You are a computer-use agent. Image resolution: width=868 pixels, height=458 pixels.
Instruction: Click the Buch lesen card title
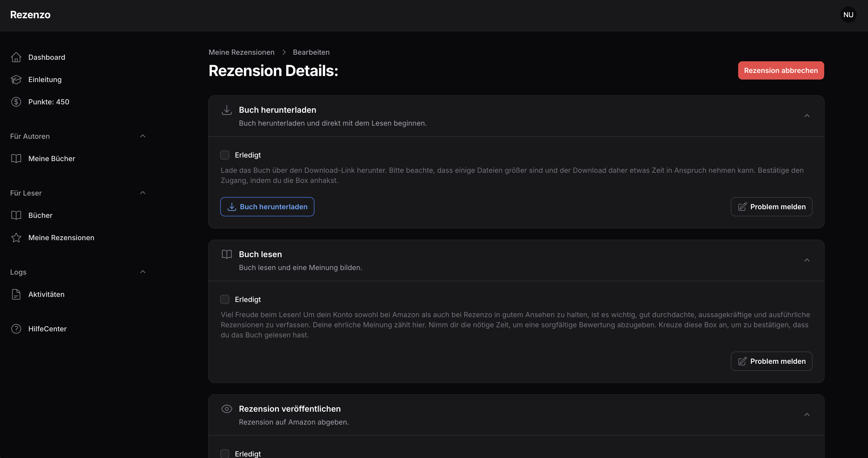click(260, 254)
